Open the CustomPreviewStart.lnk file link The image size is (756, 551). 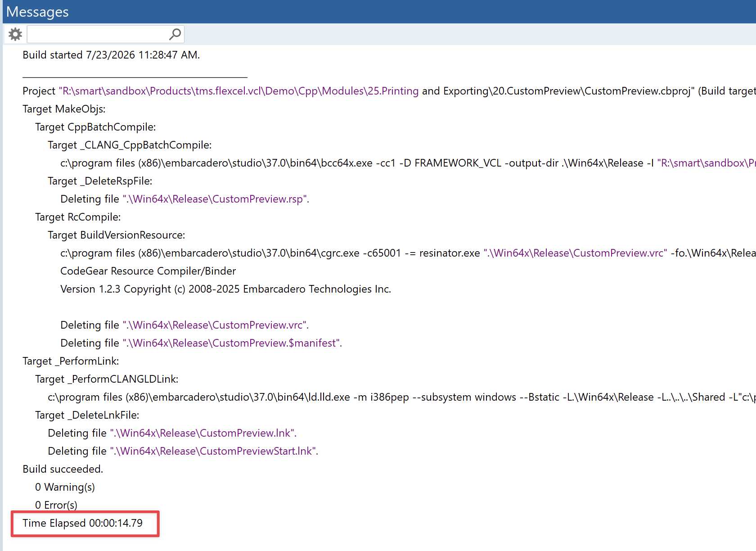[x=214, y=451]
